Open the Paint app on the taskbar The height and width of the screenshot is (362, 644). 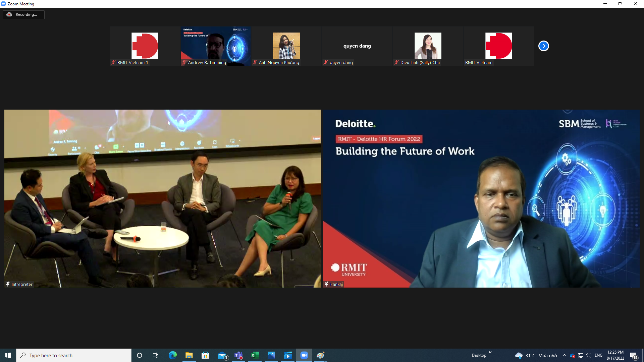[321, 355]
